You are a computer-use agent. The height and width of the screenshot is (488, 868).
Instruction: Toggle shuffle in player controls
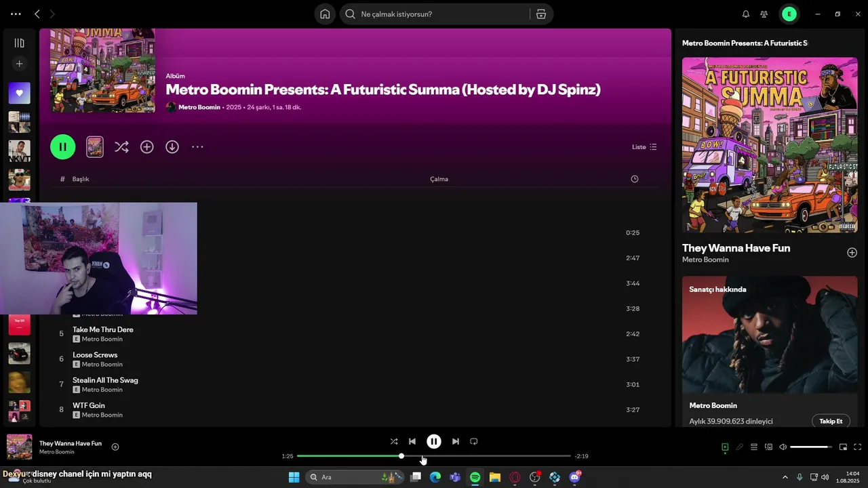coord(394,441)
